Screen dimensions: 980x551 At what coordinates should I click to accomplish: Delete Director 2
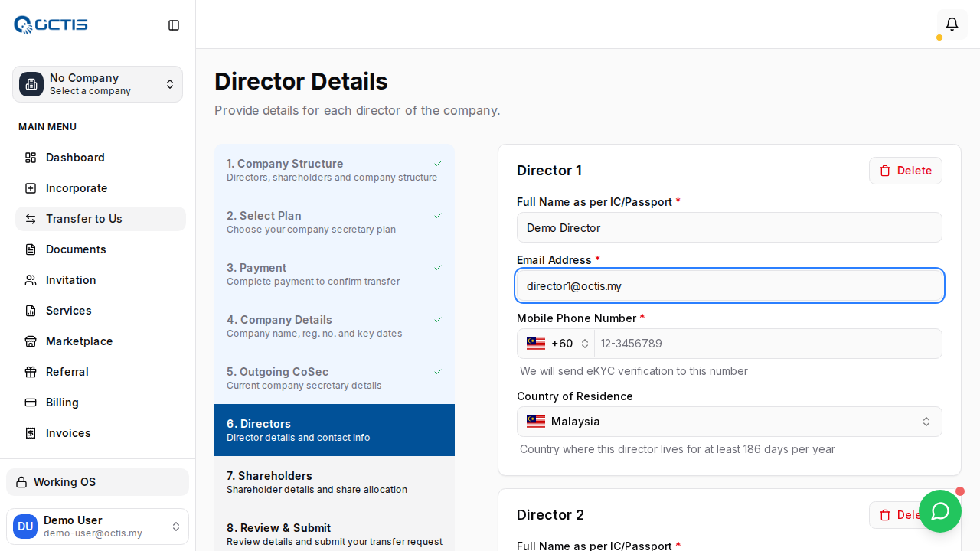[906, 515]
